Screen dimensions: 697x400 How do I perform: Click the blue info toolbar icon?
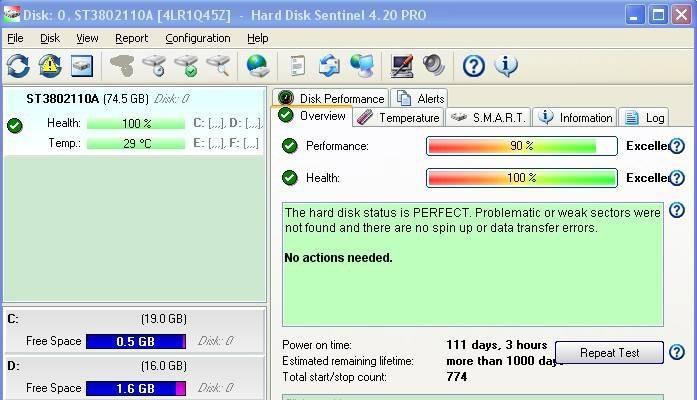(506, 66)
